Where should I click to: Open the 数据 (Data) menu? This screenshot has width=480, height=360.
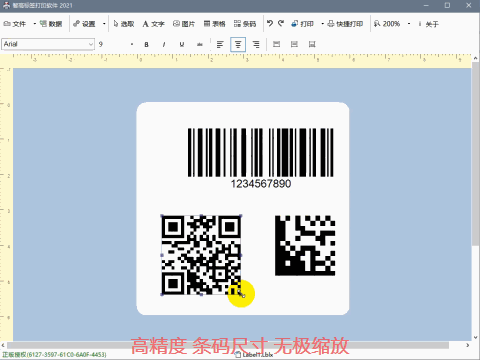coord(51,24)
